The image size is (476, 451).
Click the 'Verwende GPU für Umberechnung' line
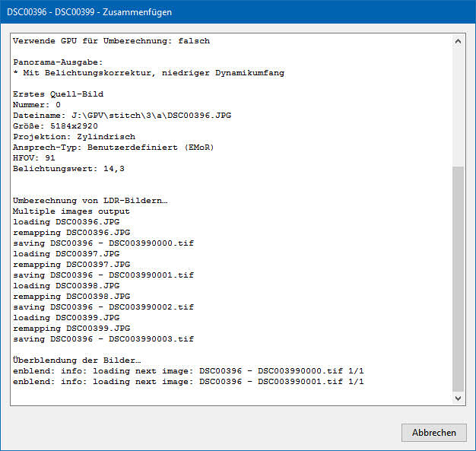(x=111, y=41)
